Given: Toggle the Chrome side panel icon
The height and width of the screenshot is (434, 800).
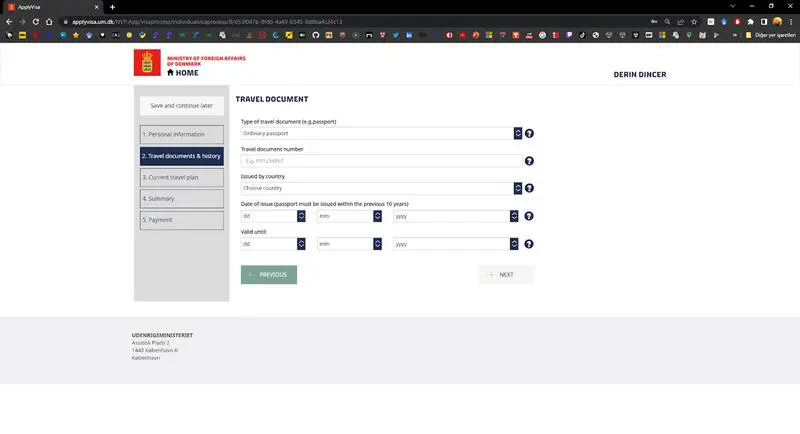Looking at the screenshot, I should (x=764, y=22).
